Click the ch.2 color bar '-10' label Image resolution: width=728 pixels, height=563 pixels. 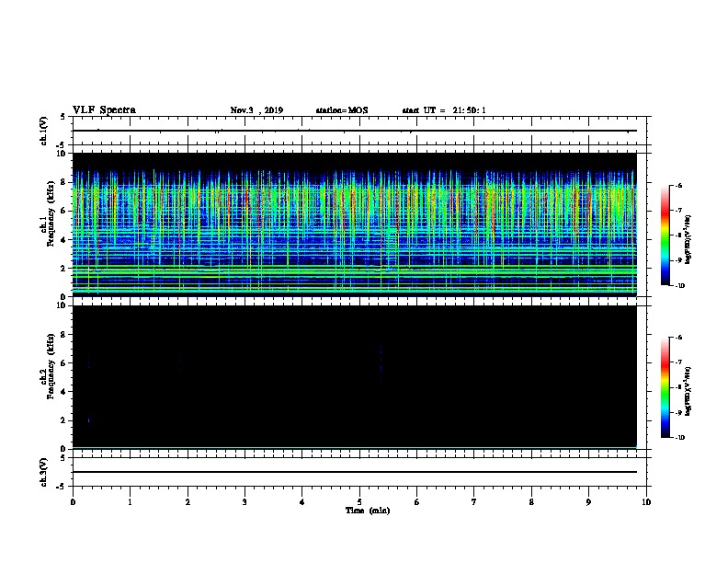coord(679,438)
